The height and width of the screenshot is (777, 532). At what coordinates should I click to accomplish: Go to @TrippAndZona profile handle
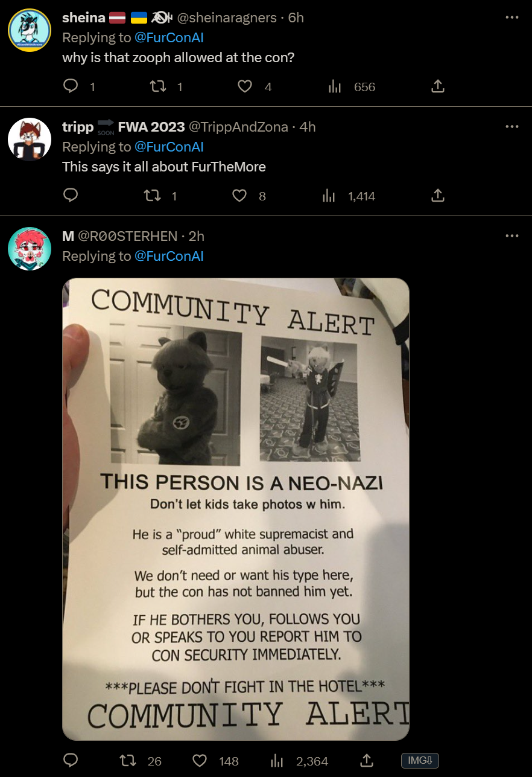[240, 127]
